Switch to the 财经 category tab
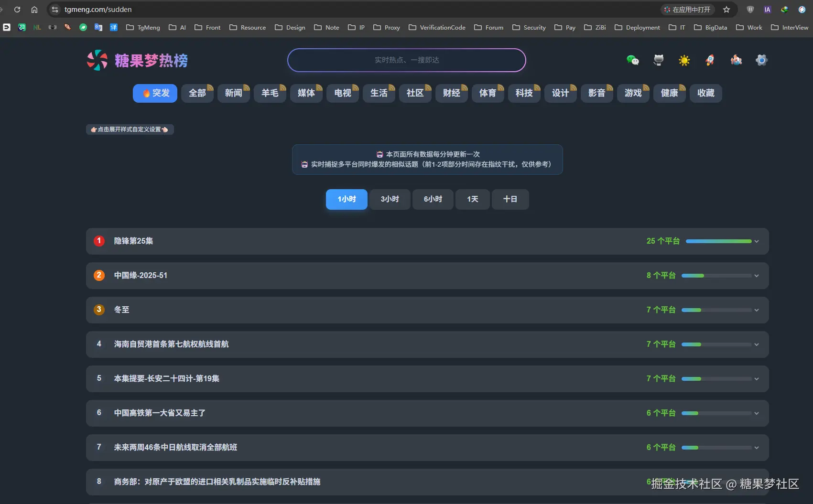 (x=451, y=93)
